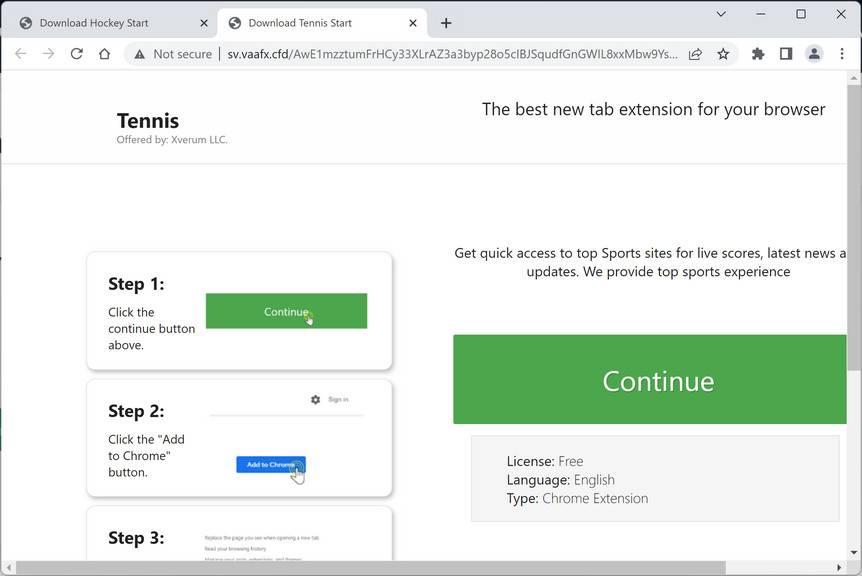Share this page via the share icon

click(695, 54)
